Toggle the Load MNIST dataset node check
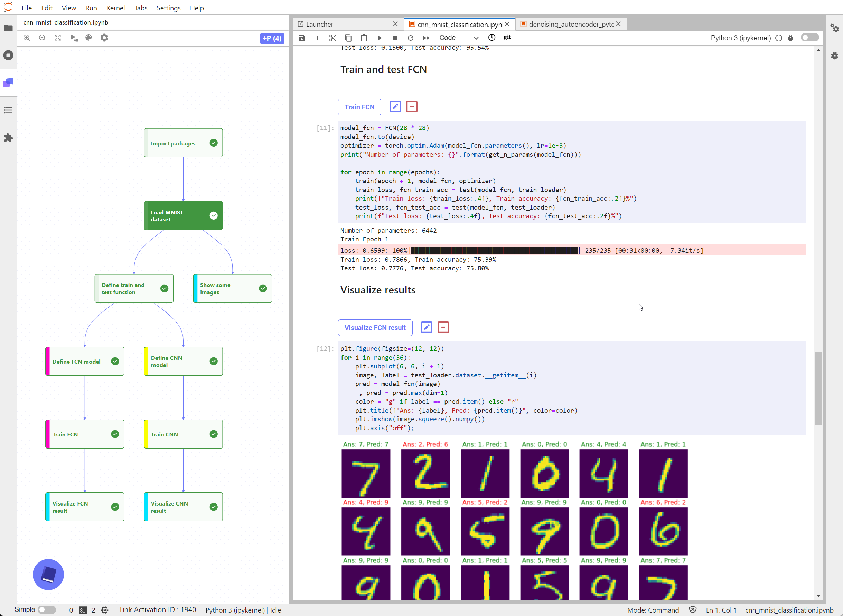 (x=214, y=215)
